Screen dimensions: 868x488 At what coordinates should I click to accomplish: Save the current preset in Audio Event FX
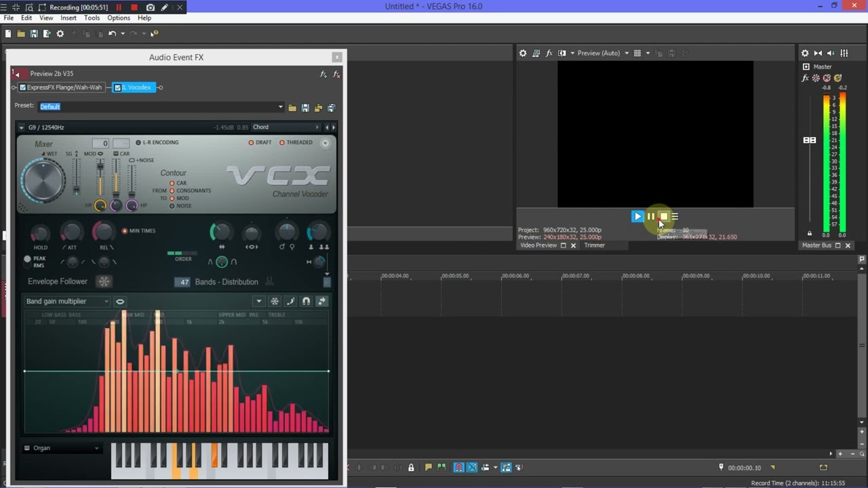pos(305,108)
